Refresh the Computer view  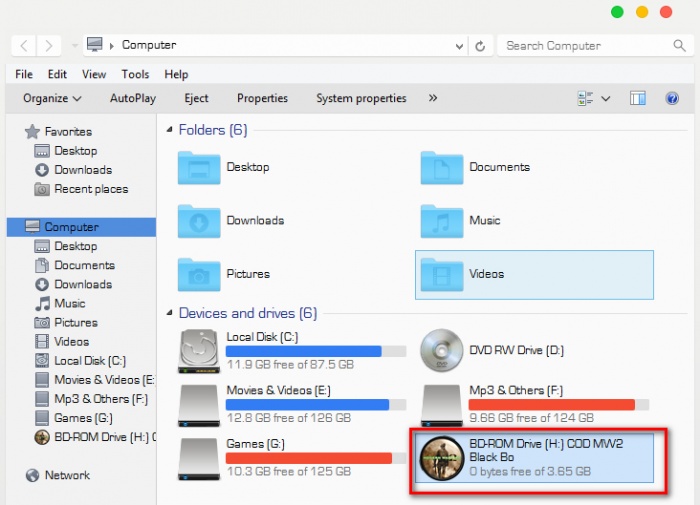pyautogui.click(x=480, y=46)
